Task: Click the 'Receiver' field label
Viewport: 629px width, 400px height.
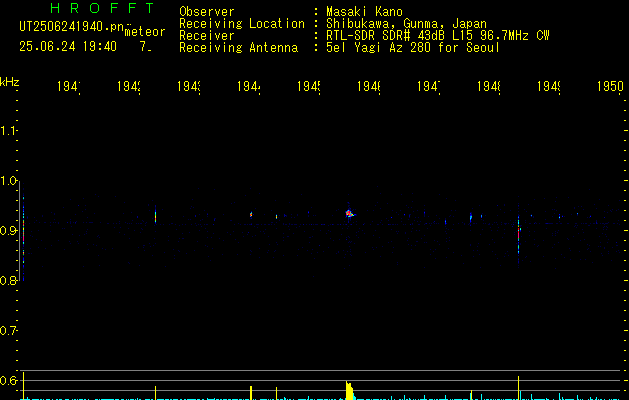Action: [207, 36]
